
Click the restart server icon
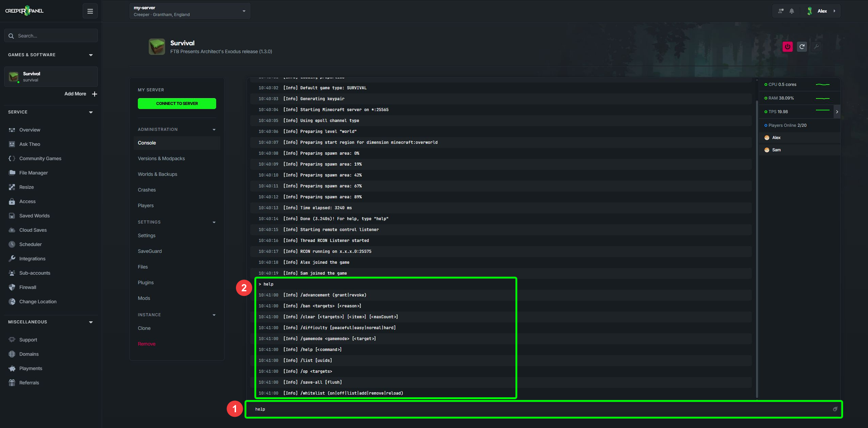tap(802, 47)
